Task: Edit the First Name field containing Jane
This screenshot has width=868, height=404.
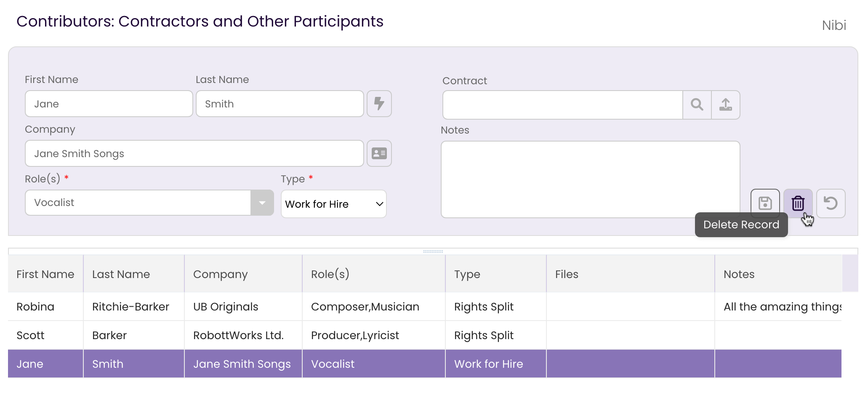Action: (x=109, y=104)
